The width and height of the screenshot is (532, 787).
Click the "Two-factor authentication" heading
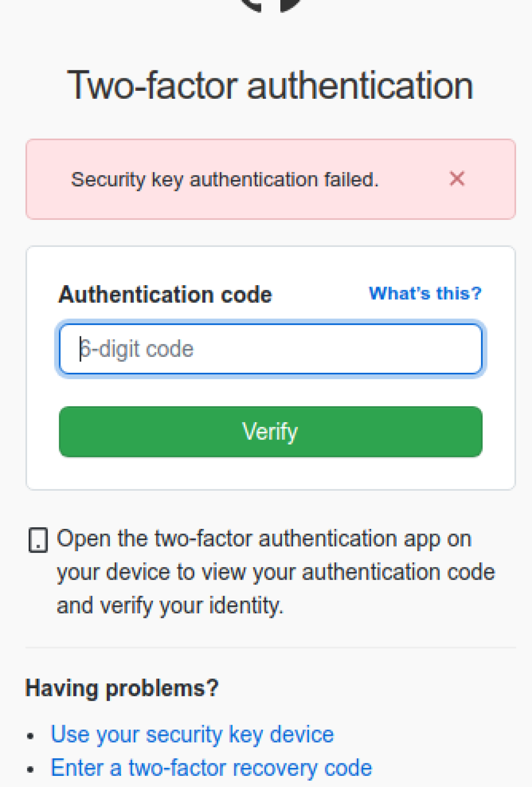tap(270, 85)
